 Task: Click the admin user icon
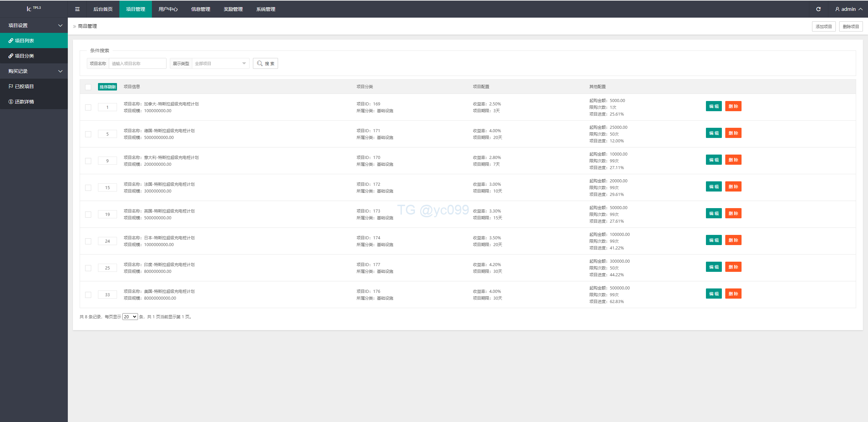pyautogui.click(x=837, y=9)
